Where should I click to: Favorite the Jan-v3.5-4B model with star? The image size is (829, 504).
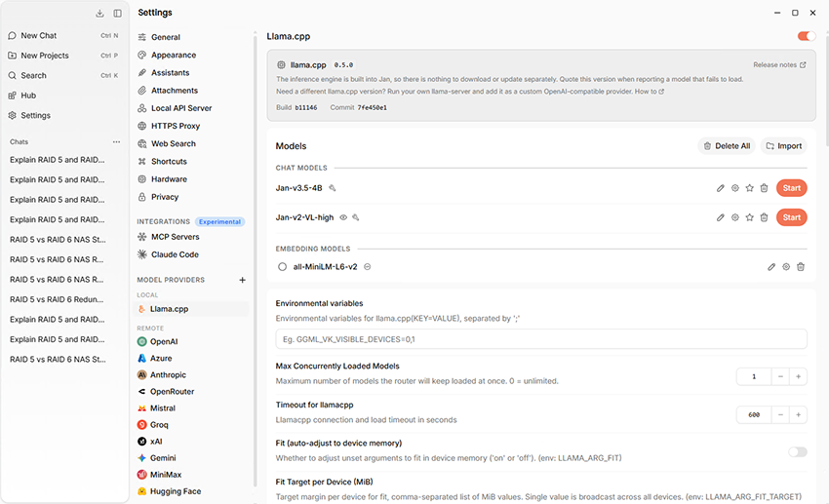pyautogui.click(x=749, y=188)
